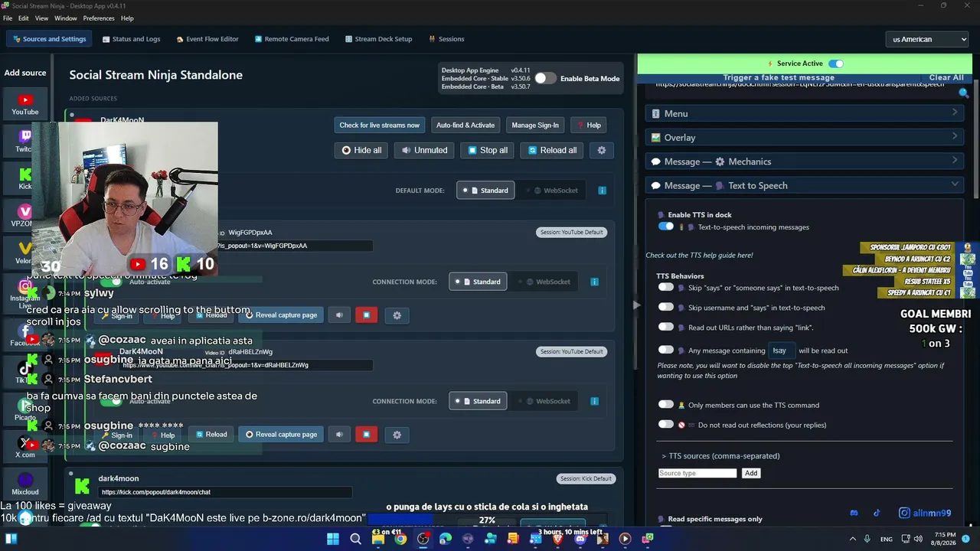Open the Edit menu

pyautogui.click(x=24, y=18)
